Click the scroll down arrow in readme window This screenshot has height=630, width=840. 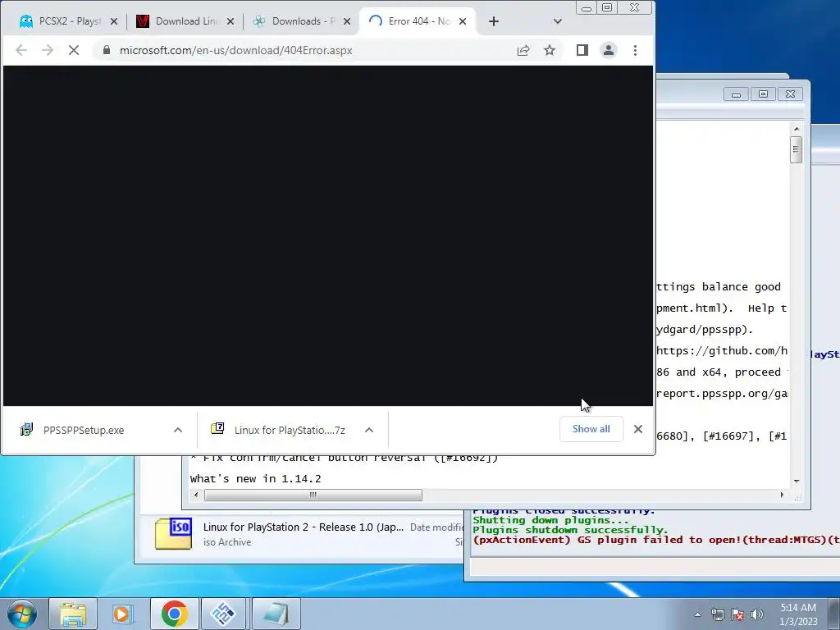pos(797,481)
